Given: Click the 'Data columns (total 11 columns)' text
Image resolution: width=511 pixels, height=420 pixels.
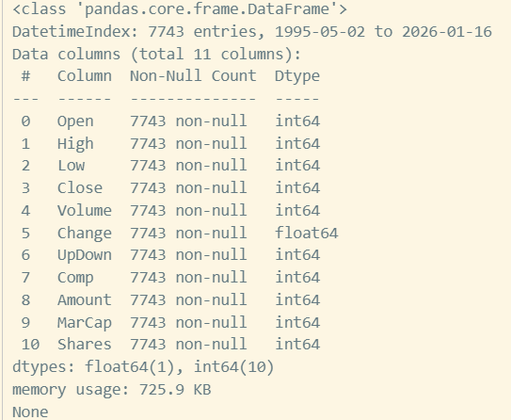Looking at the screenshot, I should tap(156, 54).
